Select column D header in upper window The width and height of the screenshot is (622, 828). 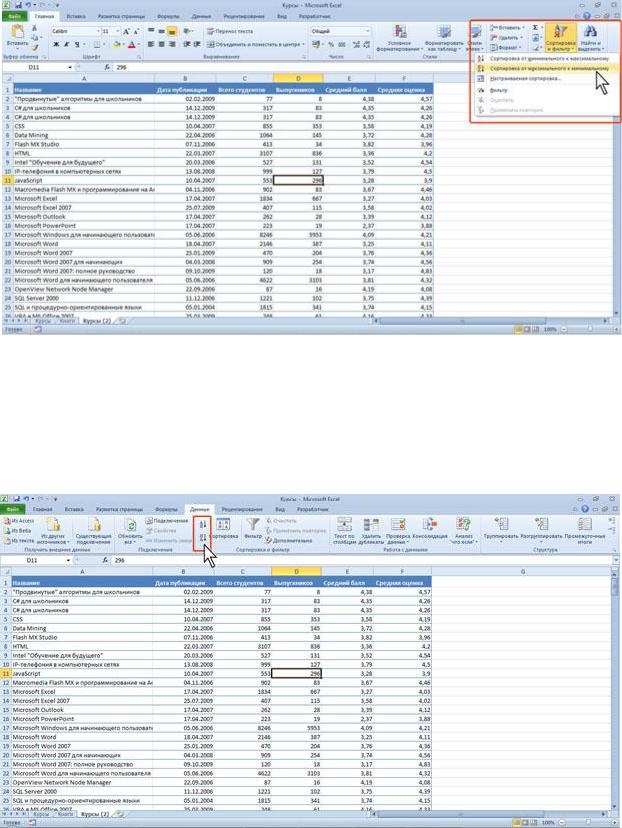[298, 78]
